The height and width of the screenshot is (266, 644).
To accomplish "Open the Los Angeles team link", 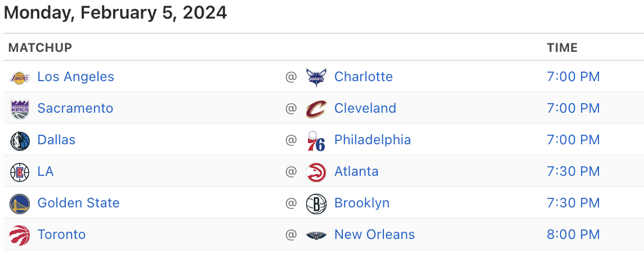I will (75, 77).
